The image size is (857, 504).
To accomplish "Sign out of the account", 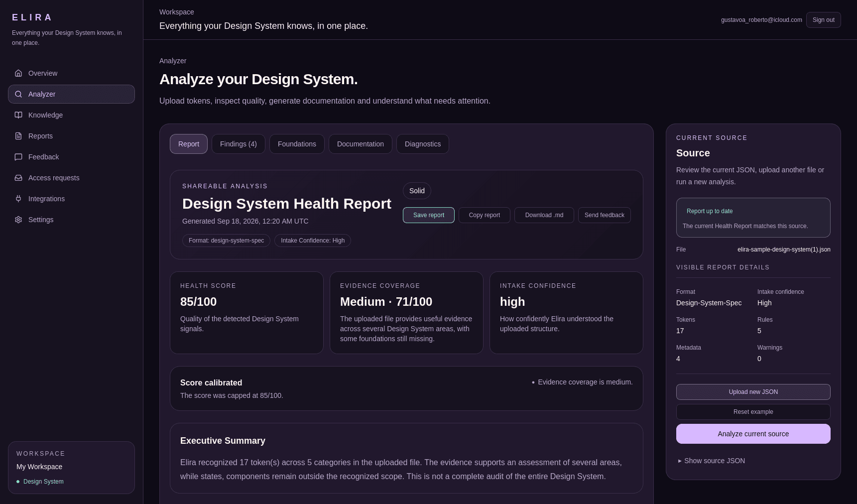I will point(824,20).
